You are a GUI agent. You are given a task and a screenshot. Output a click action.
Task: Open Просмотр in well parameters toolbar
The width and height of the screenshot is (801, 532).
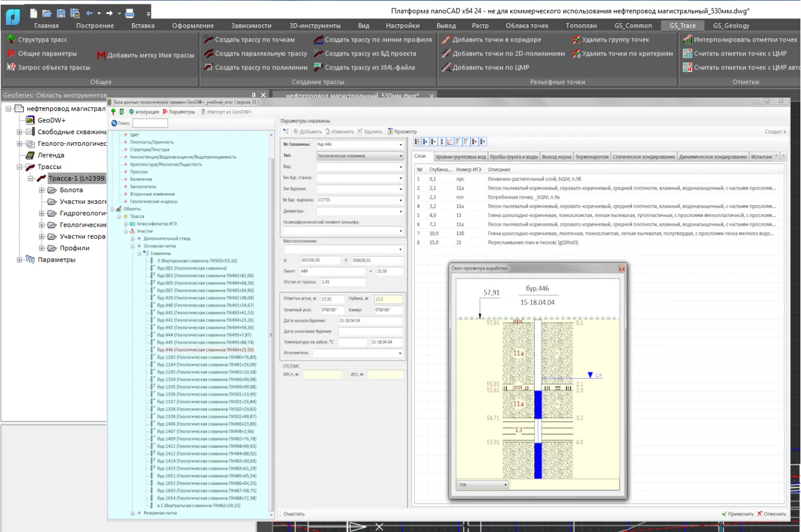coord(402,131)
